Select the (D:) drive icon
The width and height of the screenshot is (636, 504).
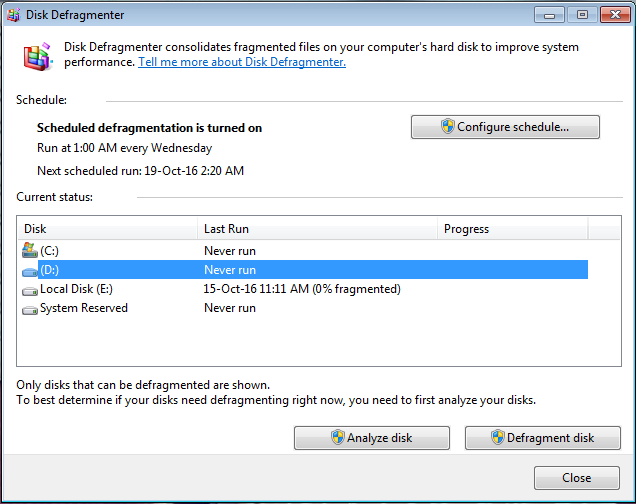tap(29, 270)
